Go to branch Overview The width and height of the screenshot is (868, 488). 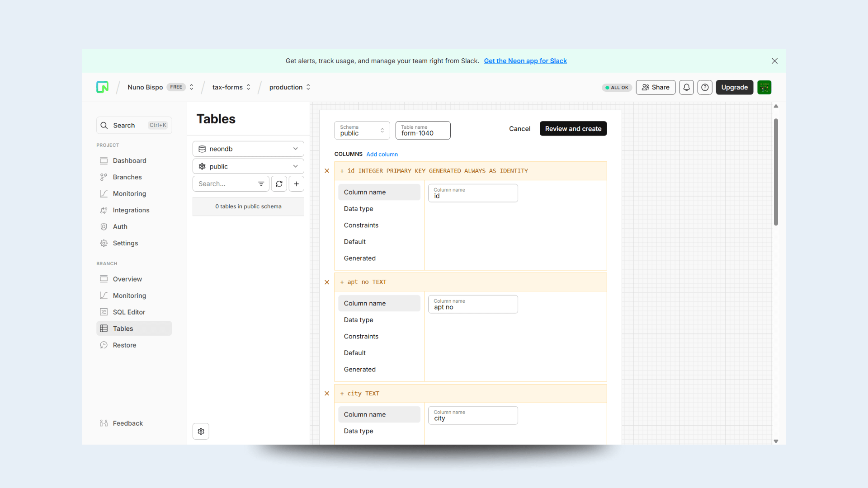tap(127, 279)
